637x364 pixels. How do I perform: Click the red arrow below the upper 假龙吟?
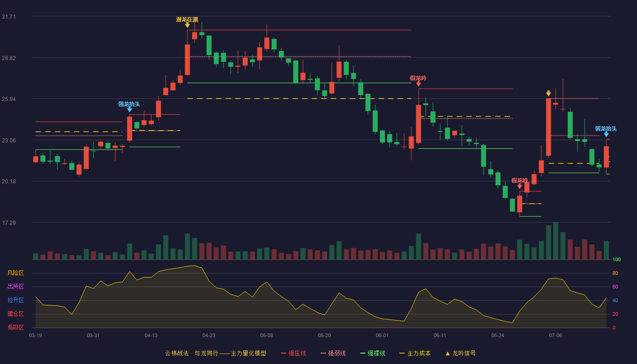click(x=419, y=84)
